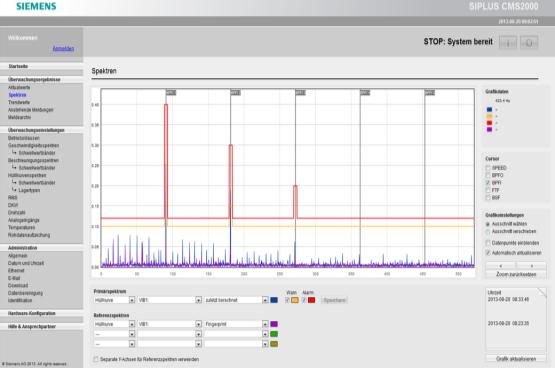555x368 pixels.
Task: Open the primary spectrum Hüllkurve type dropdown
Action: (x=114, y=300)
